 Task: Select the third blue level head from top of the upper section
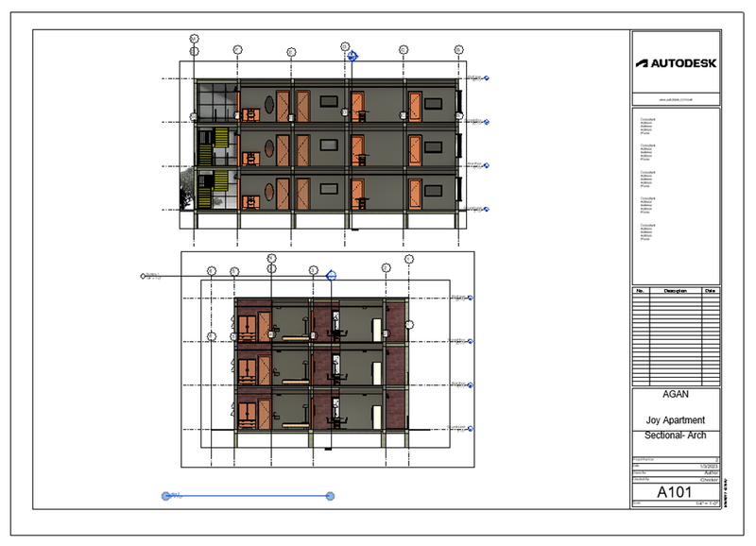[487, 165]
